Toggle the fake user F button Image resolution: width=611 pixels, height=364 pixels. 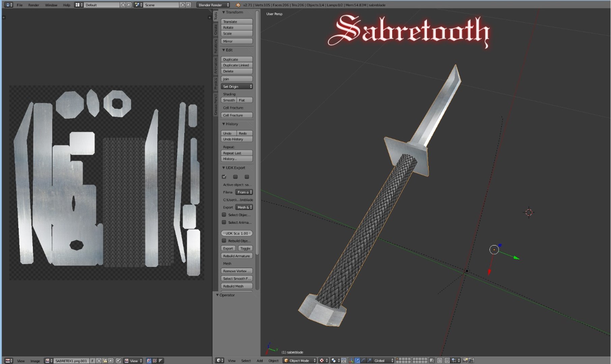tap(92, 361)
